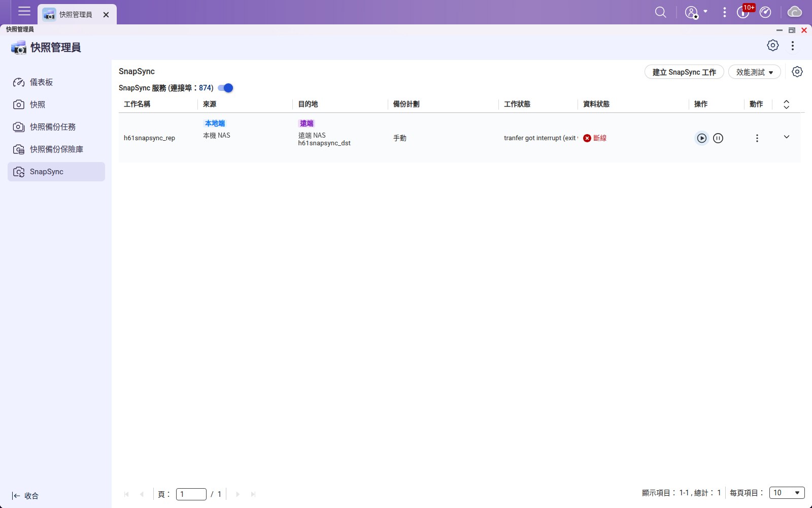Click 建立 SnapSync 工作 button
This screenshot has height=508, width=812.
tap(684, 72)
